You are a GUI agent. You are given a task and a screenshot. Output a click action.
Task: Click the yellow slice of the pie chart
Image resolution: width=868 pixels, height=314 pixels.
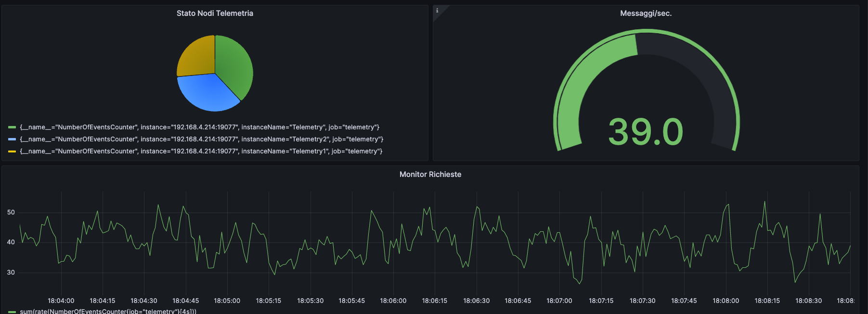[197, 57]
